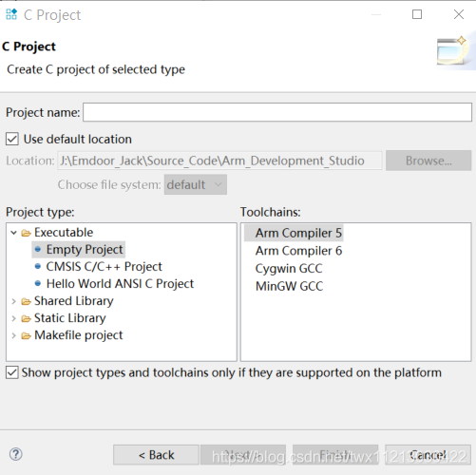The width and height of the screenshot is (476, 475).
Task: Click the Empty Project bullet icon
Action: pyautogui.click(x=38, y=250)
